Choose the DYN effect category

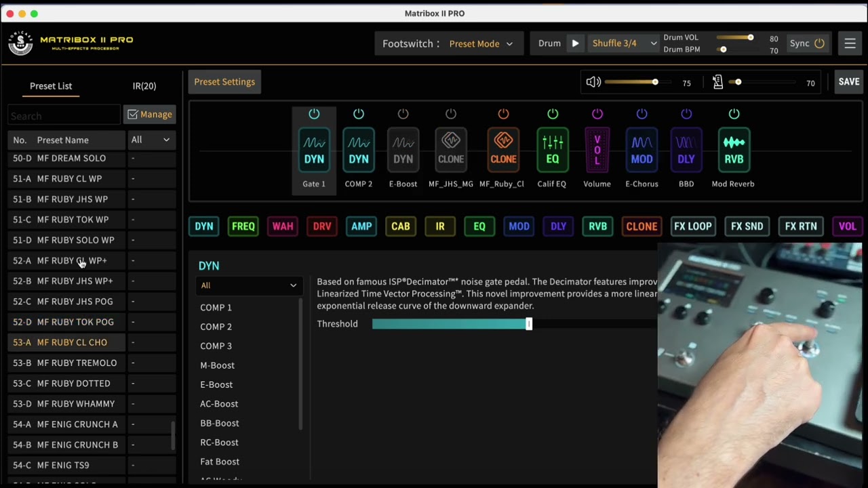[x=204, y=226]
